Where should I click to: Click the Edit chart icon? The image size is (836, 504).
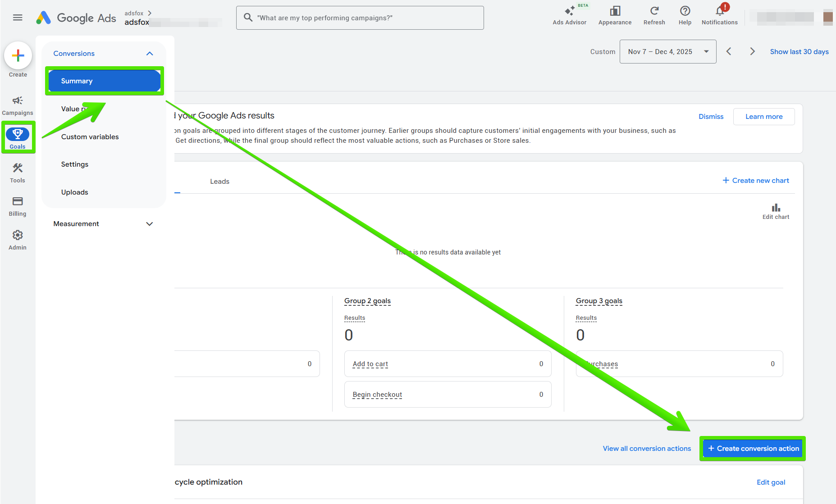[x=776, y=211]
